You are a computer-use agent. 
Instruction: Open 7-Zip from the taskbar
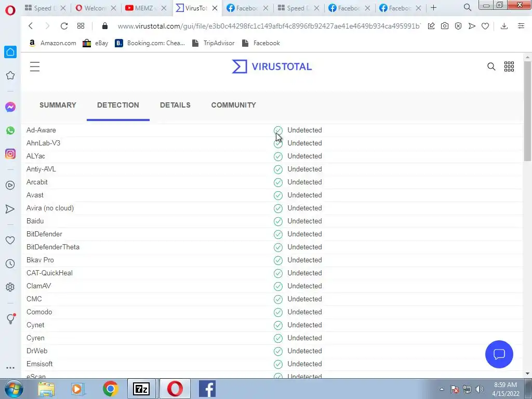[141, 389]
